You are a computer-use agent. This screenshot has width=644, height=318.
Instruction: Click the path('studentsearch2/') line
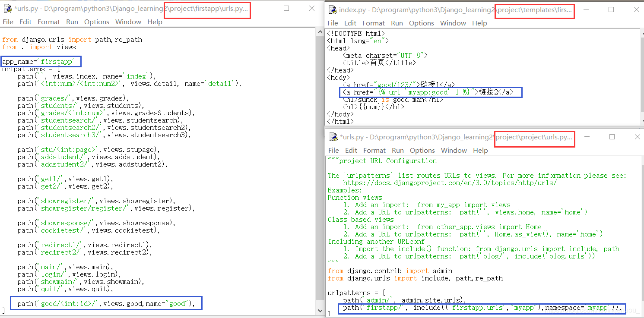click(104, 128)
